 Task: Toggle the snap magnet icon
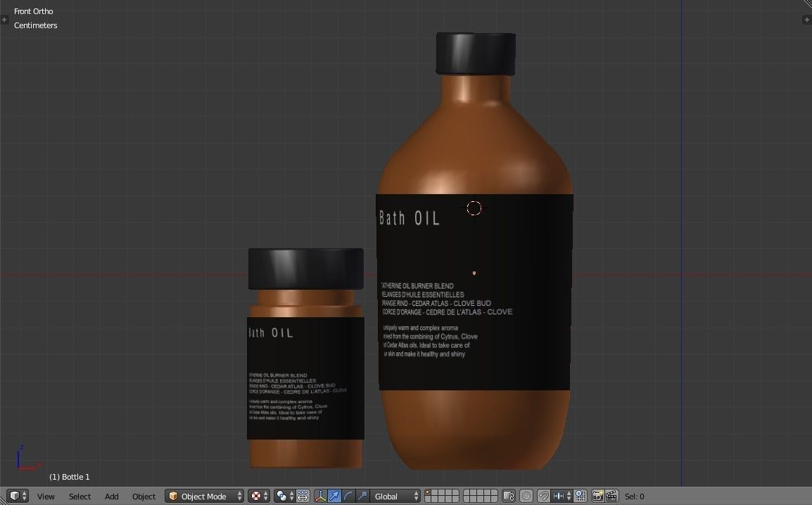[x=543, y=496]
